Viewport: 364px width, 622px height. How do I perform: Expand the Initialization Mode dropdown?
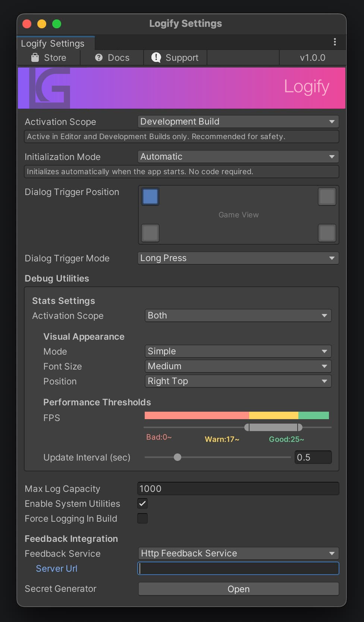point(238,157)
